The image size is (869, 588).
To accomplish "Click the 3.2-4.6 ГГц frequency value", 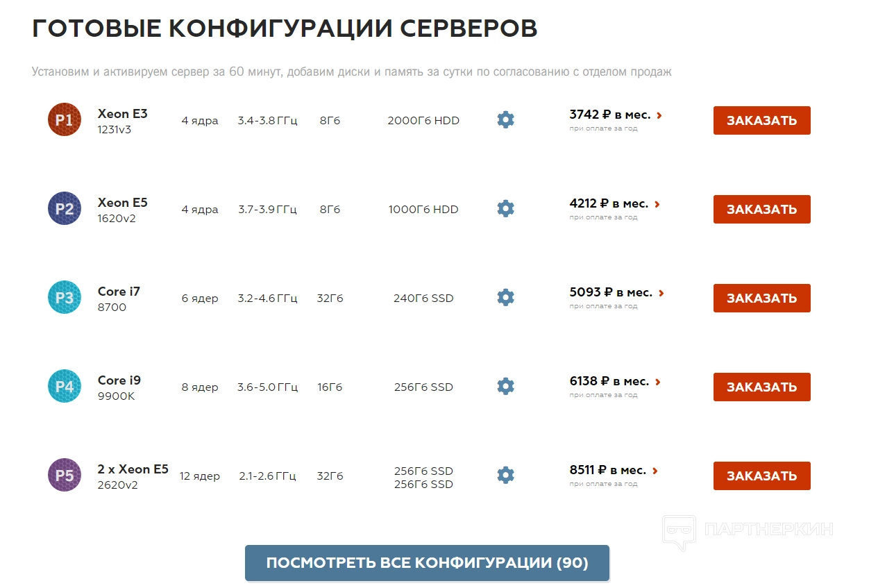I will [267, 299].
